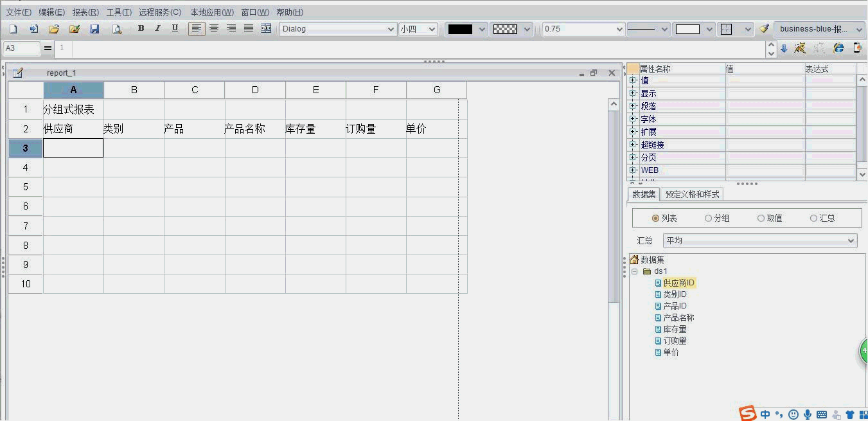Click the blue down arrow icon
868x421 pixels.
784,48
